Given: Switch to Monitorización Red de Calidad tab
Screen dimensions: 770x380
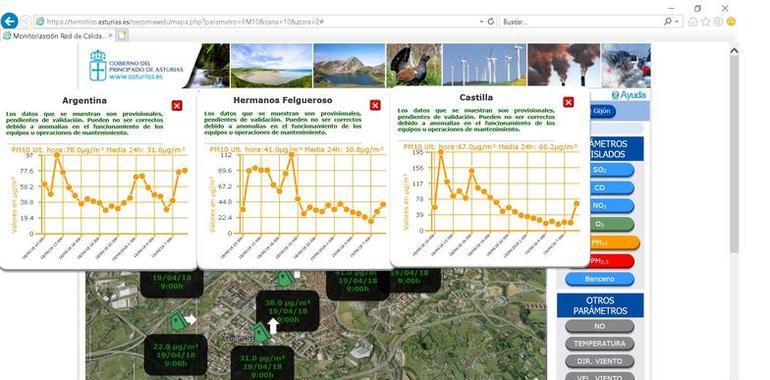Looking at the screenshot, I should pos(58,36).
